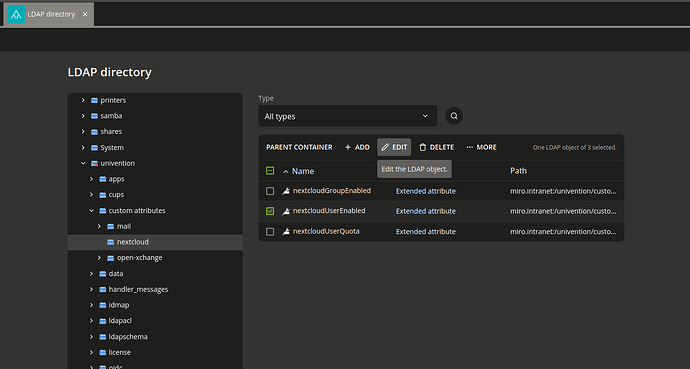Click the Path column header
The height and width of the screenshot is (369, 690).
[518, 171]
